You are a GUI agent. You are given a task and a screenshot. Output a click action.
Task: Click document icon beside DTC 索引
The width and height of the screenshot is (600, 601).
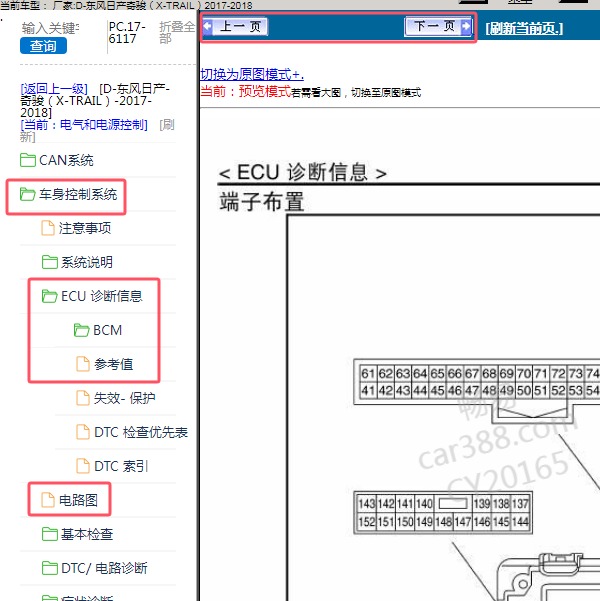point(83,466)
